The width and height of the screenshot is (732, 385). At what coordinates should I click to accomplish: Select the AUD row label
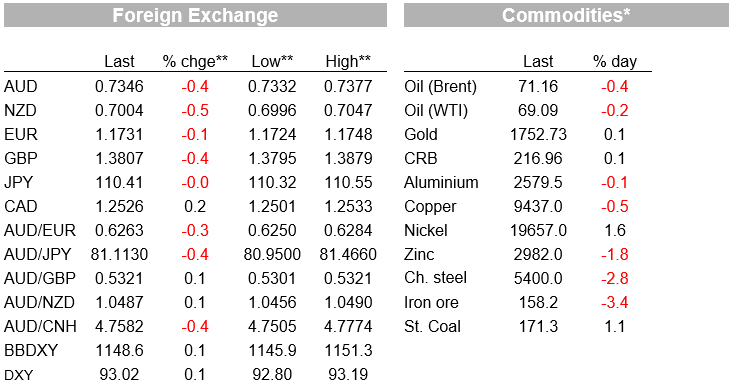click(21, 86)
